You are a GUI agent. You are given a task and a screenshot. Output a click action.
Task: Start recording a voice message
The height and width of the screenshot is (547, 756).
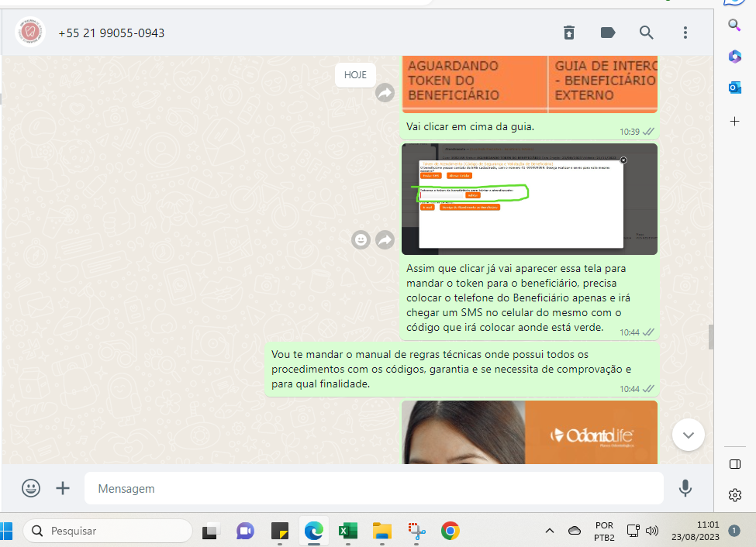[x=685, y=488]
